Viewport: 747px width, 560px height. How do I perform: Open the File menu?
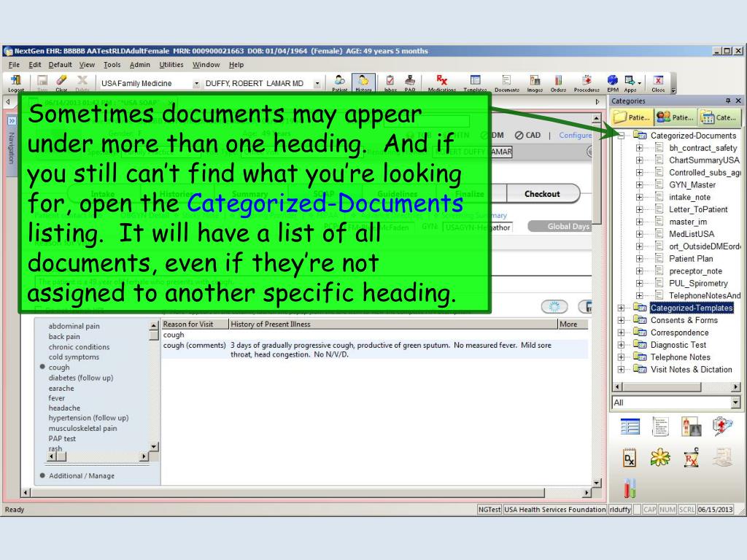click(15, 65)
